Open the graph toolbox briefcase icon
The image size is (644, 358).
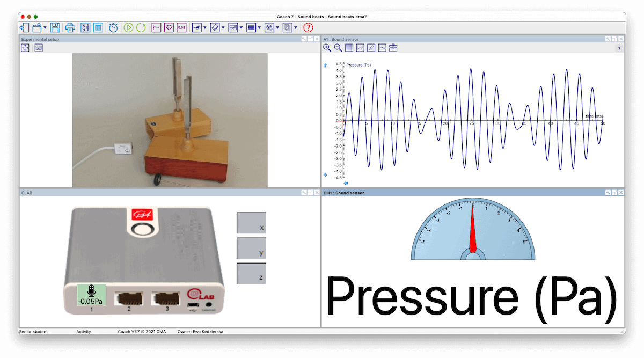pyautogui.click(x=393, y=48)
